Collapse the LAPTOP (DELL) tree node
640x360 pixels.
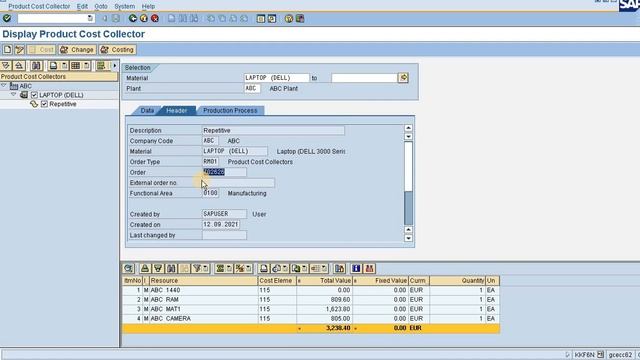pyautogui.click(x=13, y=95)
